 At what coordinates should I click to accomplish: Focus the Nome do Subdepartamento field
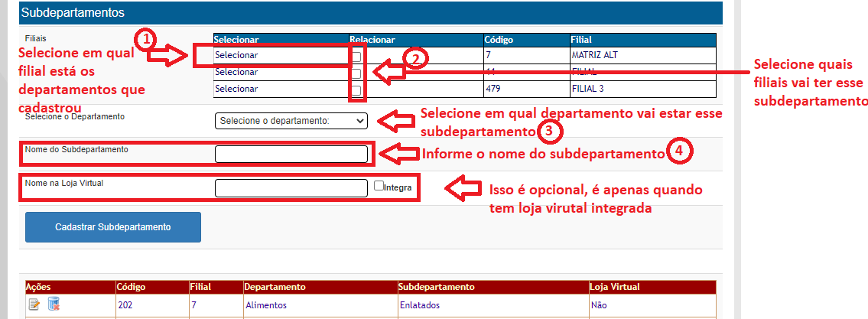[x=291, y=155]
